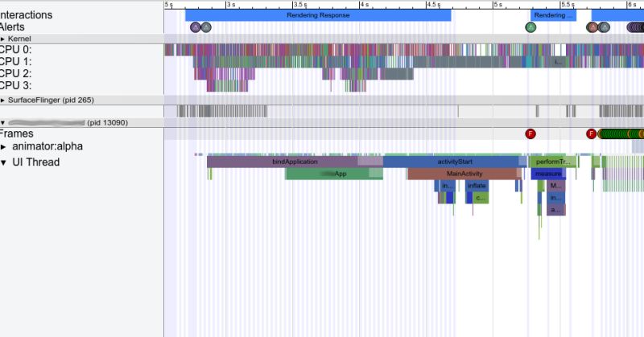This screenshot has width=644, height=337.
Task: Select the performTr... slice
Action: [553, 162]
